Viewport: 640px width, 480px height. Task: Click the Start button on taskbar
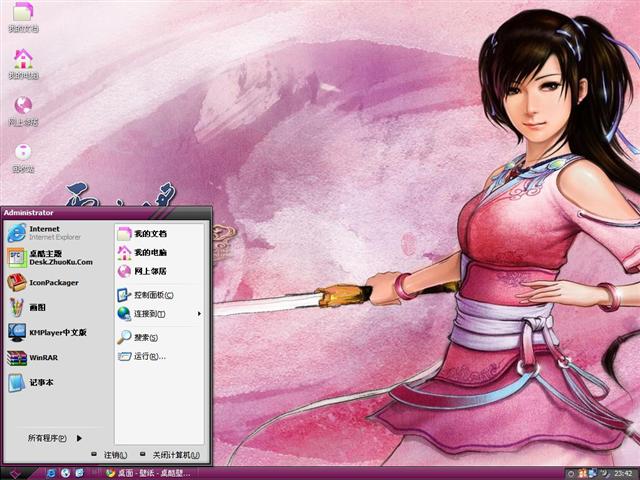(16, 473)
